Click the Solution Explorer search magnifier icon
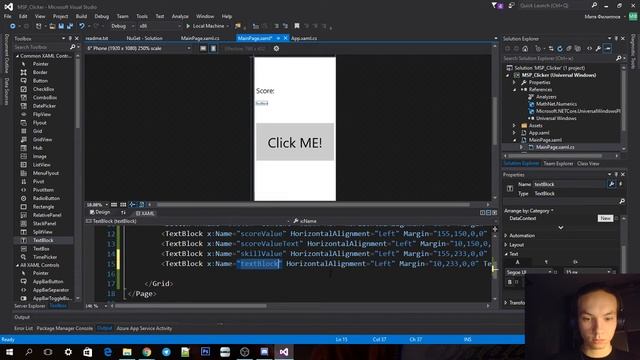Viewport: 640px width, 360px height. [618, 58]
